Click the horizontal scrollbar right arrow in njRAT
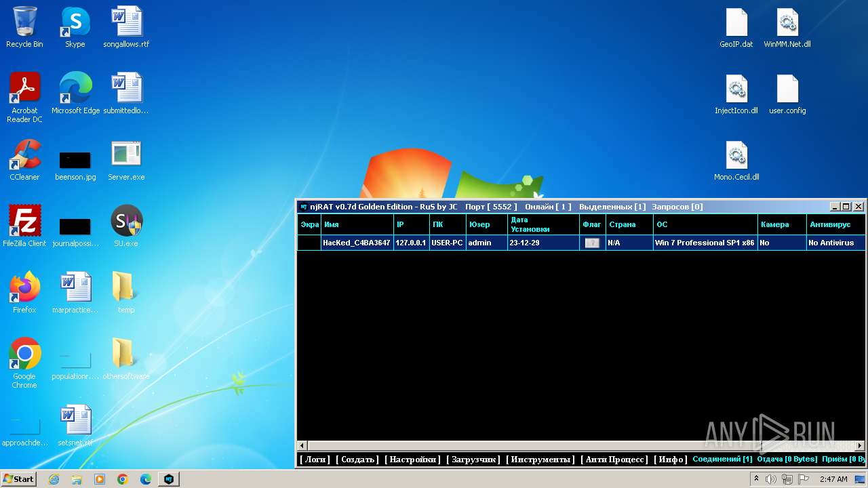 pyautogui.click(x=861, y=446)
